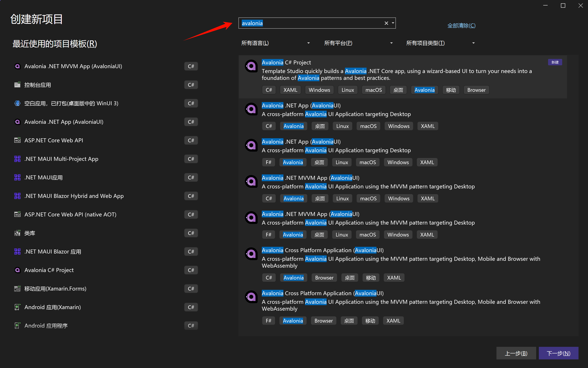The height and width of the screenshot is (368, 588).
Task: Click Avalonia logo of F# .NET App result
Action: click(251, 145)
